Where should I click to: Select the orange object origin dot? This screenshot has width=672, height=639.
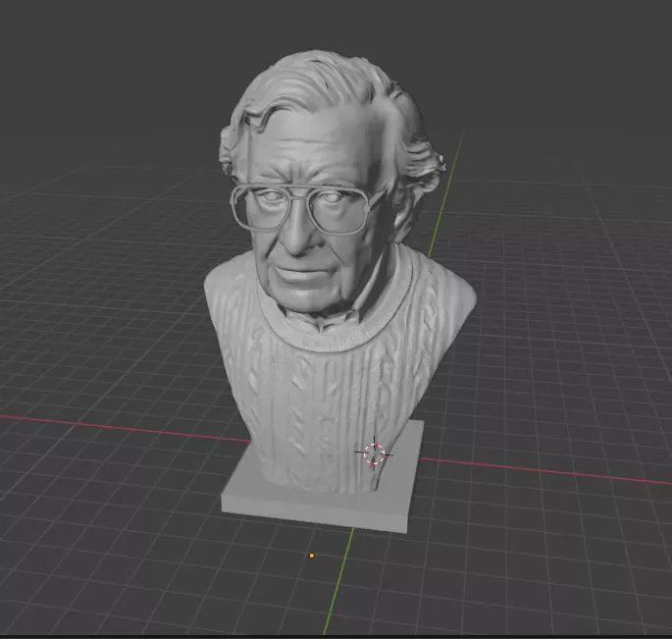[x=312, y=556]
